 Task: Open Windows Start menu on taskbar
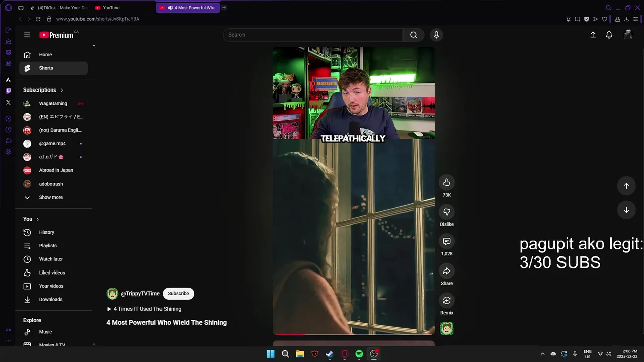270,354
